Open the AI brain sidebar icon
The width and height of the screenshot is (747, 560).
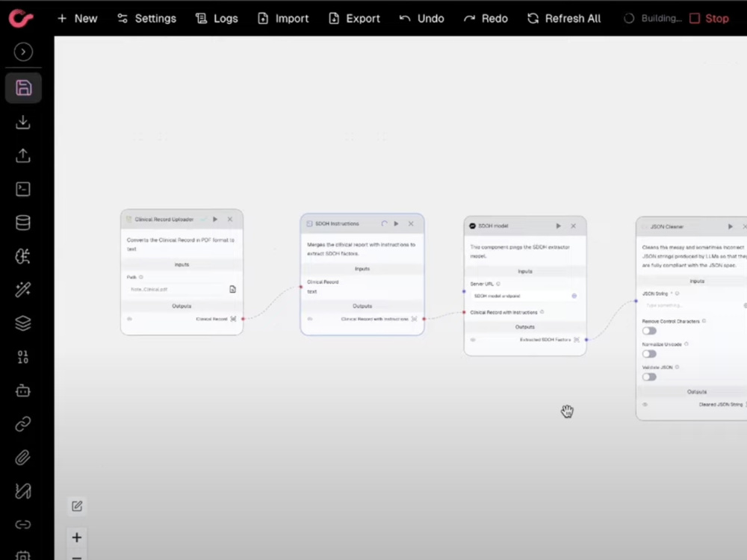tap(23, 256)
